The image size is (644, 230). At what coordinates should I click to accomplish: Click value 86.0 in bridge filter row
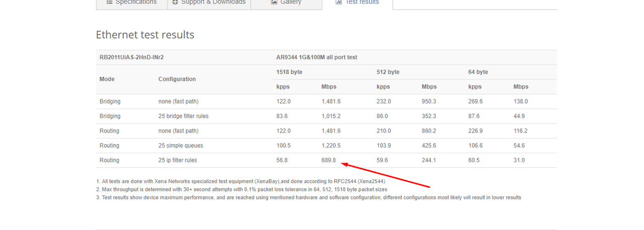coord(382,116)
